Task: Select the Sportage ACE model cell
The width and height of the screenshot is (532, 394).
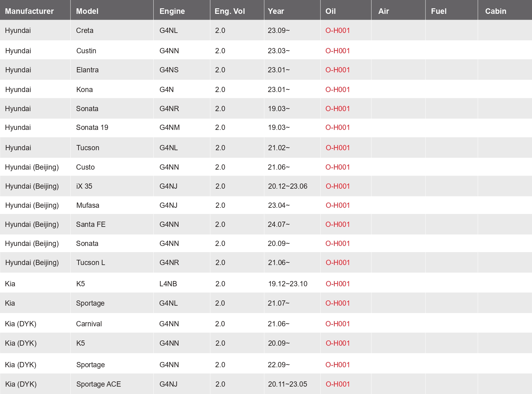Action: [x=99, y=384]
